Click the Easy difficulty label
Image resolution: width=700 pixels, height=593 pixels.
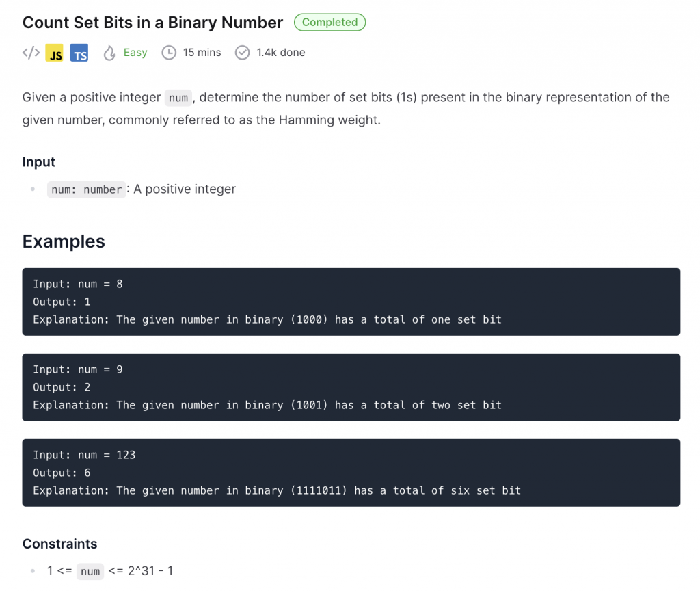tap(135, 53)
